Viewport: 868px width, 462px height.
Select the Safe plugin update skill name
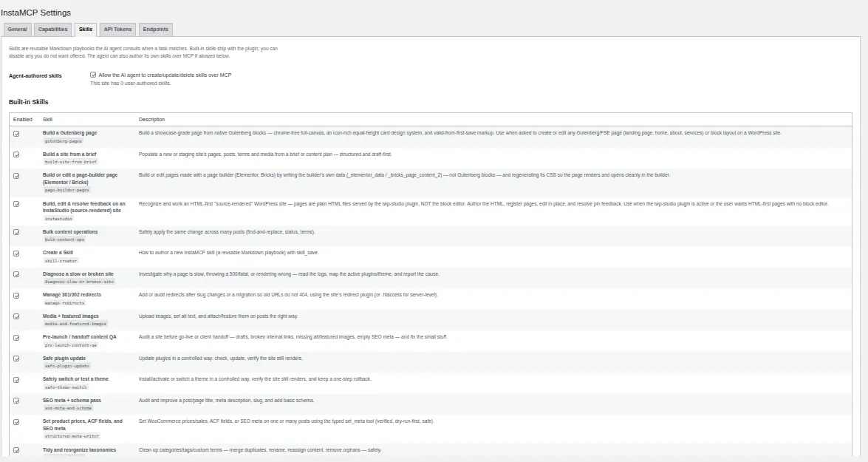(64, 359)
